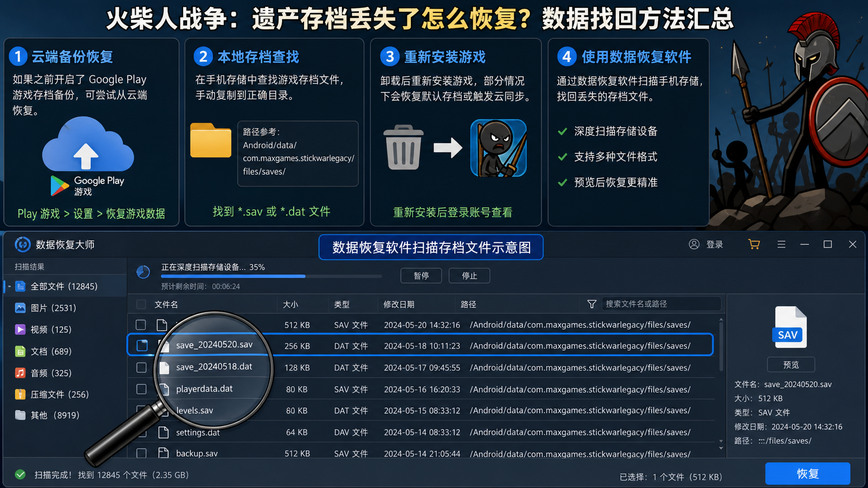
Task: Select the 音频 (325) music note icon
Action: point(20,373)
